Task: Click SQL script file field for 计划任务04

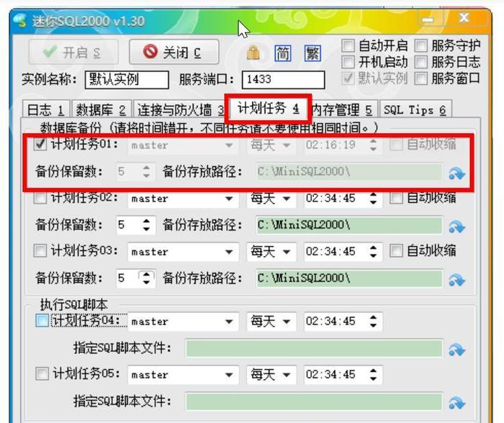Action: tap(315, 348)
